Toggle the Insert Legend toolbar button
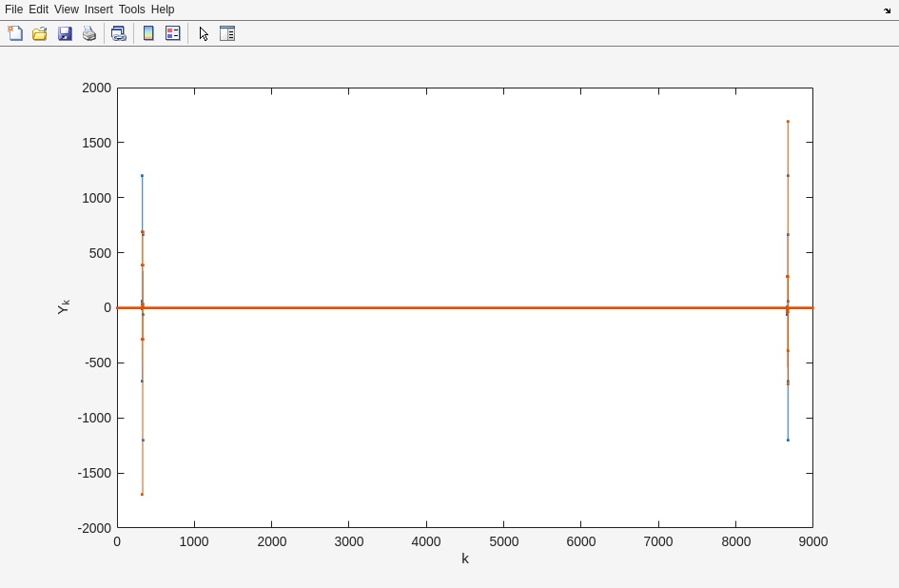This screenshot has width=899, height=588. 173,33
